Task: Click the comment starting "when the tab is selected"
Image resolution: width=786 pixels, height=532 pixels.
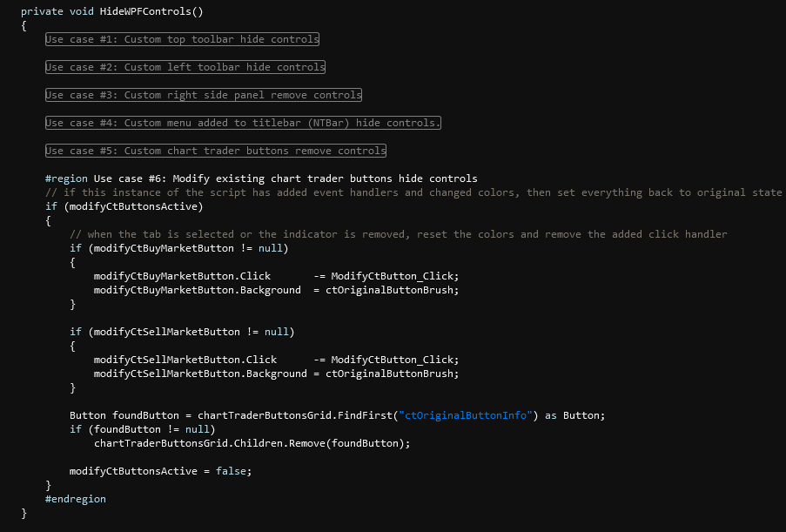Action: (398, 234)
